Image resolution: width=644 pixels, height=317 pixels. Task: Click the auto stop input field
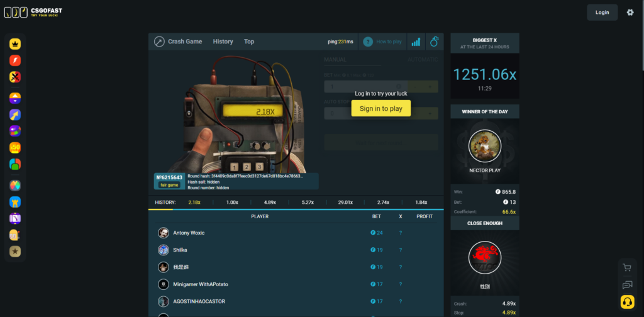click(x=367, y=113)
